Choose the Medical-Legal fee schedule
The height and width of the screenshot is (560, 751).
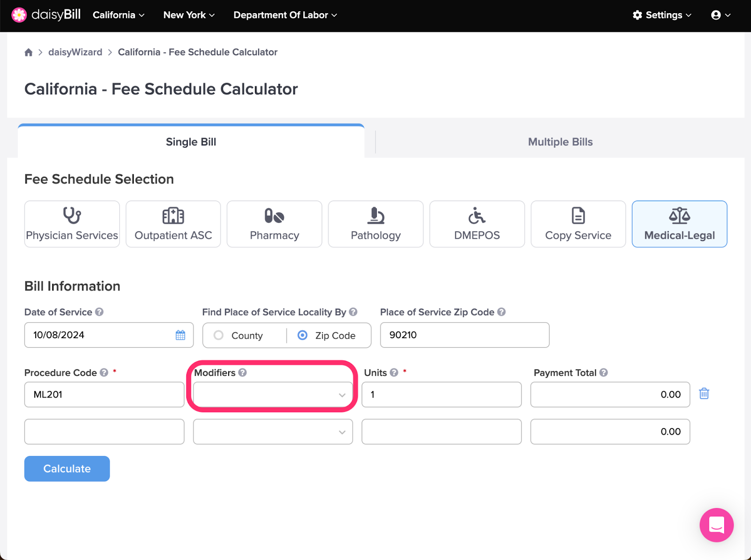[x=679, y=224]
